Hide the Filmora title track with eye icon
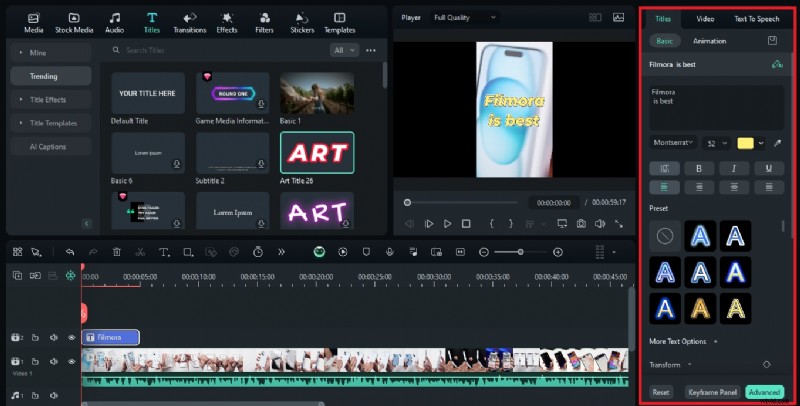This screenshot has height=406, width=800. (71, 338)
